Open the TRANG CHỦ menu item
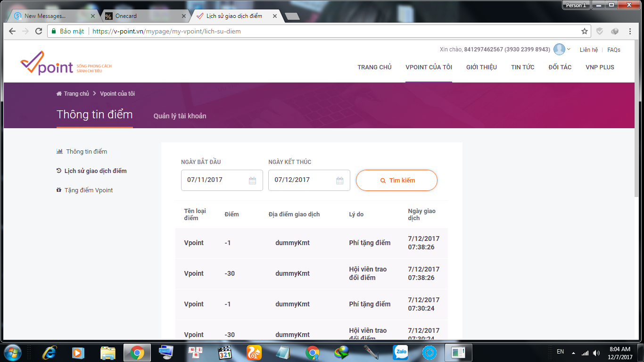This screenshot has height=362, width=644. pos(374,67)
